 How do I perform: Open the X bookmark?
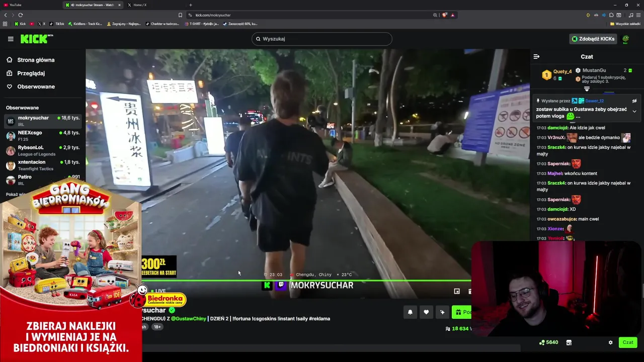pyautogui.click(x=41, y=24)
